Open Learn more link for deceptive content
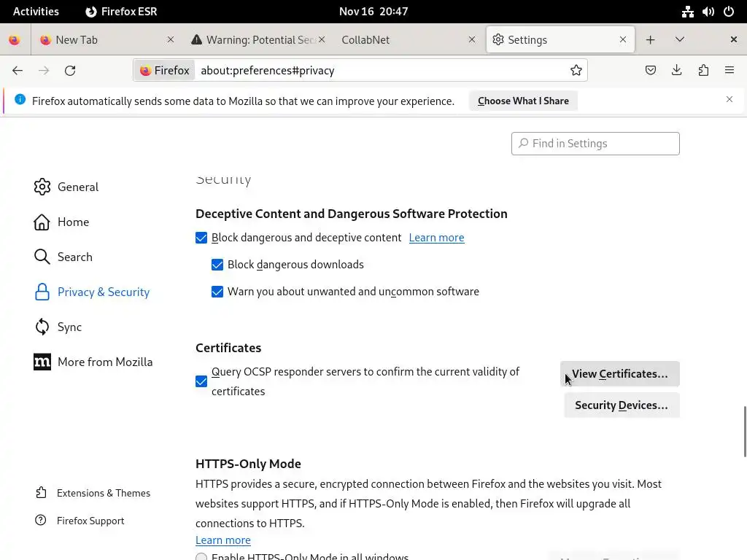The height and width of the screenshot is (560, 747). 436,238
